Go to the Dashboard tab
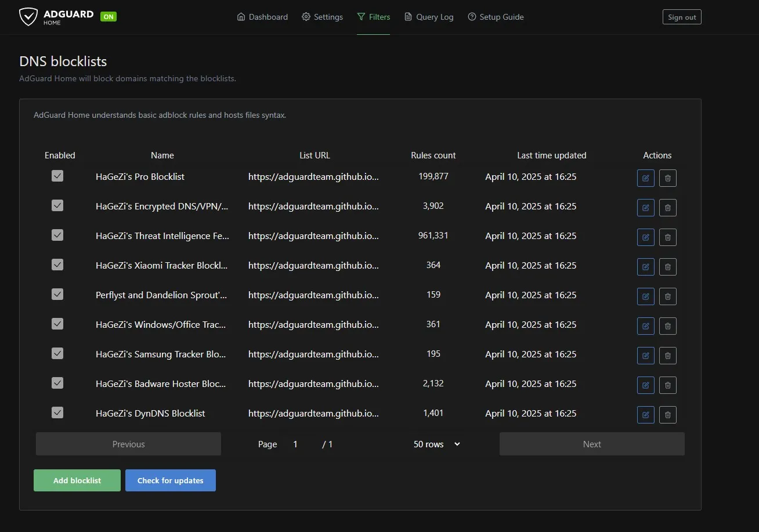The image size is (759, 532). click(262, 17)
